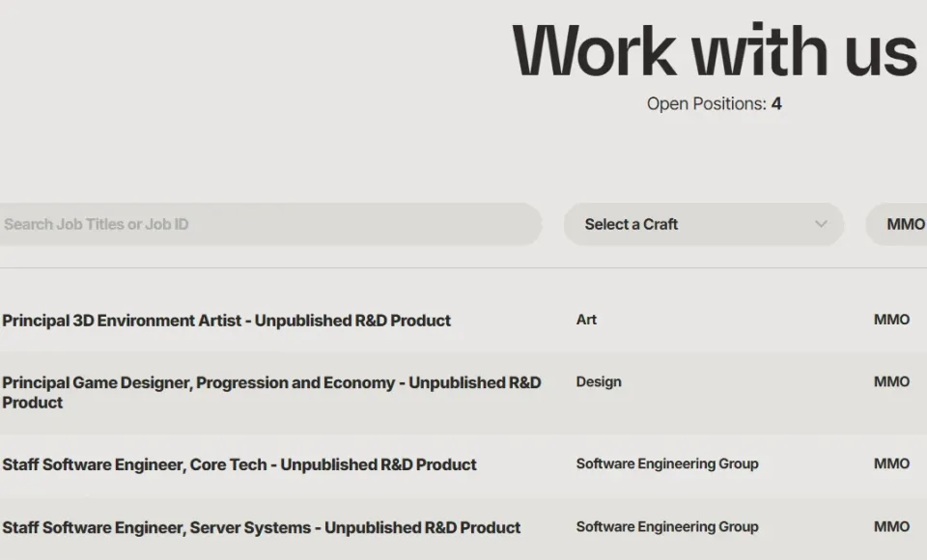Open the Select a Craft dropdown
The width and height of the screenshot is (927, 560).
coord(704,224)
